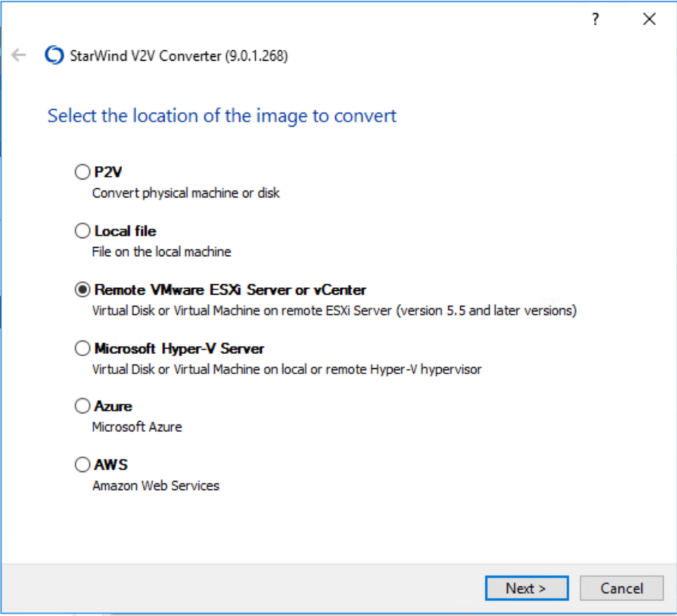Close the V2V Converter window
The width and height of the screenshot is (677, 616).
coord(649,19)
